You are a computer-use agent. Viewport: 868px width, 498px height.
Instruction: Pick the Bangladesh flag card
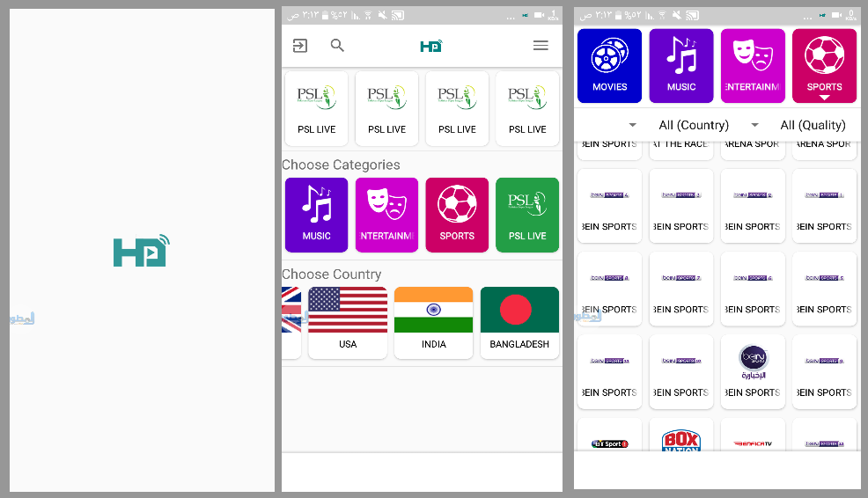(519, 322)
